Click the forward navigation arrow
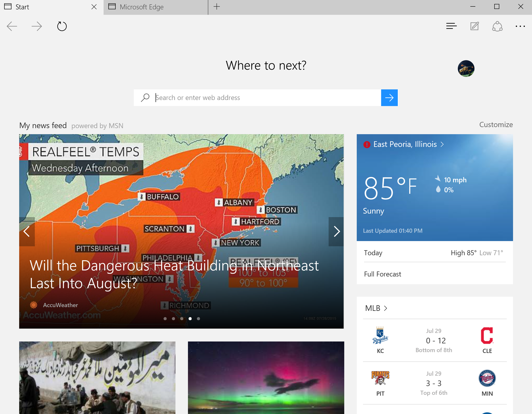532x414 pixels. click(x=37, y=27)
